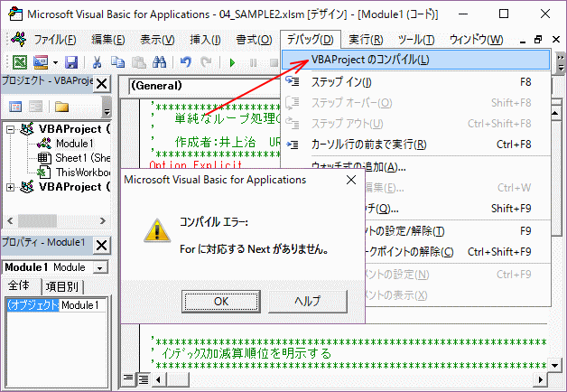The height and width of the screenshot is (392, 567).
Task: Click the code pane scroll right arrow
Action: 541,379
